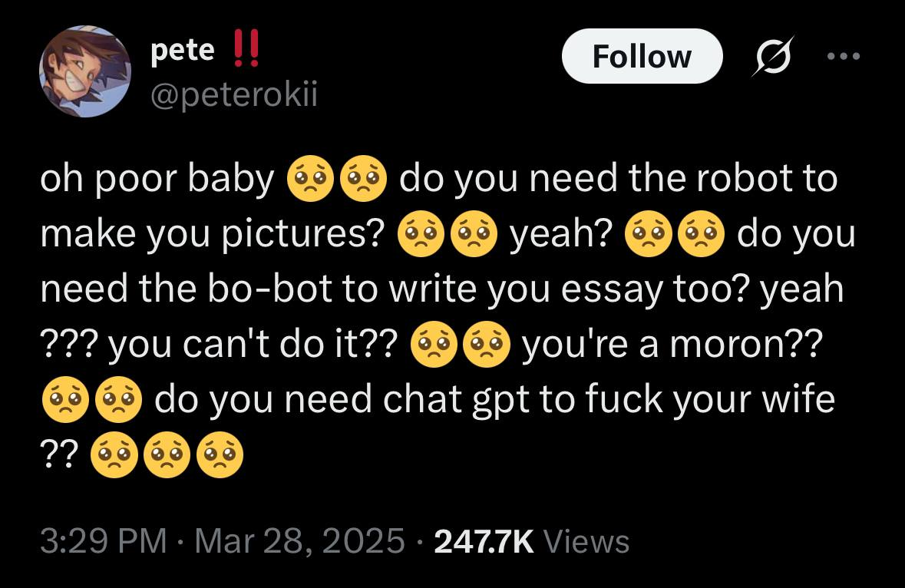The image size is (905, 588).
Task: Click the pleading emoji right after 'baby'
Action: point(310,178)
